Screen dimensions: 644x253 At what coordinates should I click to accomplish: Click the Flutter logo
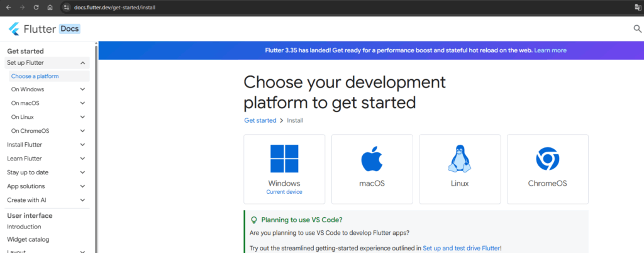(x=14, y=29)
